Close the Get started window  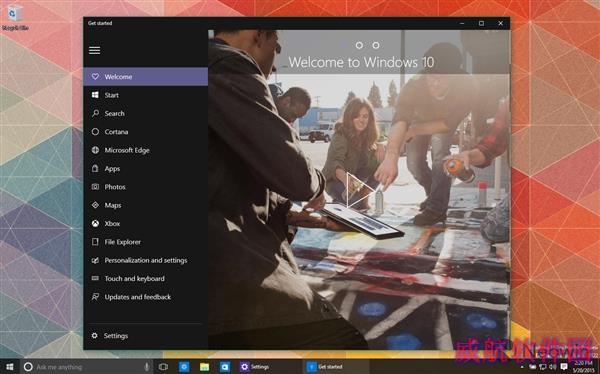[x=500, y=23]
